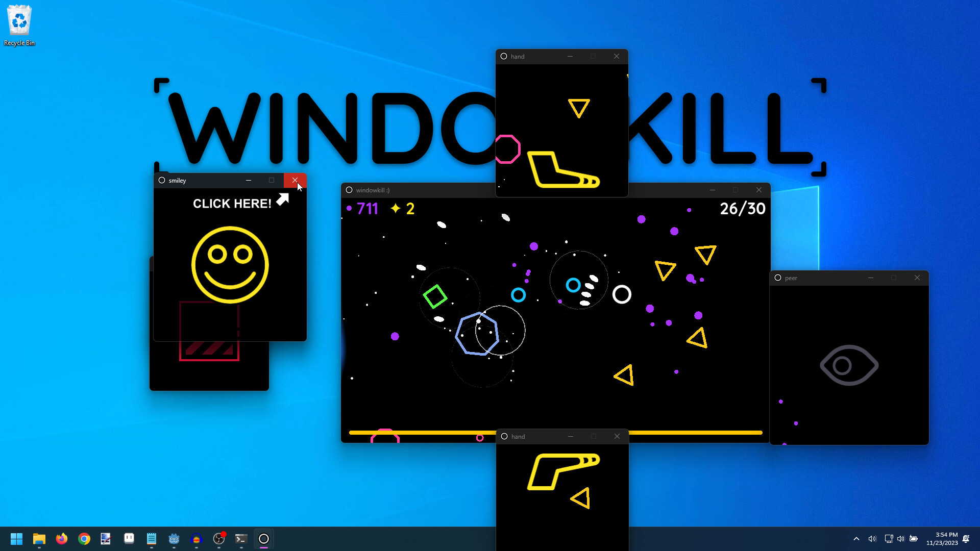The width and height of the screenshot is (980, 551).
Task: Click the battery status indicator in the tray
Action: [x=914, y=539]
